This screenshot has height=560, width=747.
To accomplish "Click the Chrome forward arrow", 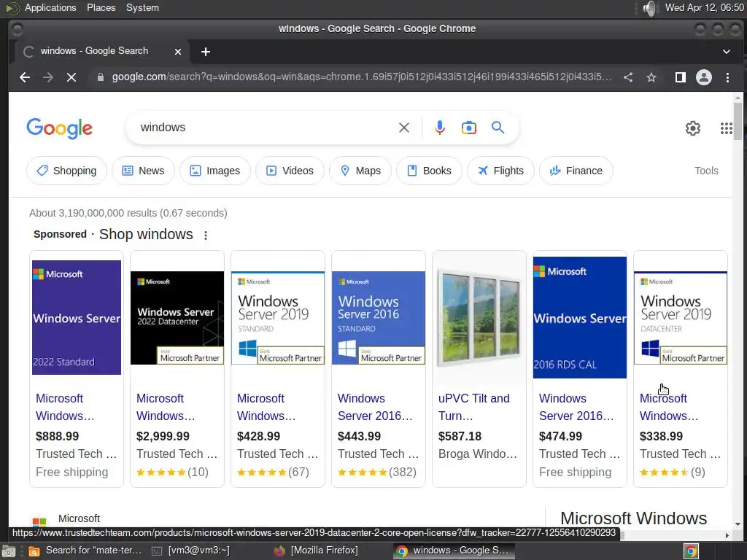I will tap(48, 77).
